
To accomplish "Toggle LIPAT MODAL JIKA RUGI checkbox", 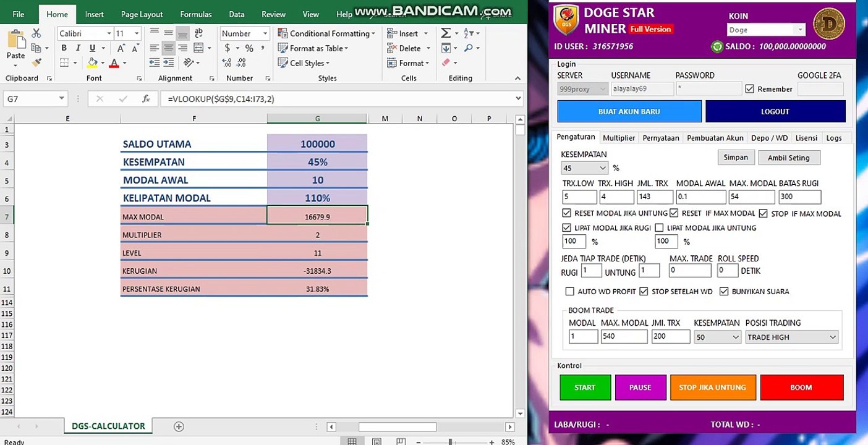I will point(567,228).
